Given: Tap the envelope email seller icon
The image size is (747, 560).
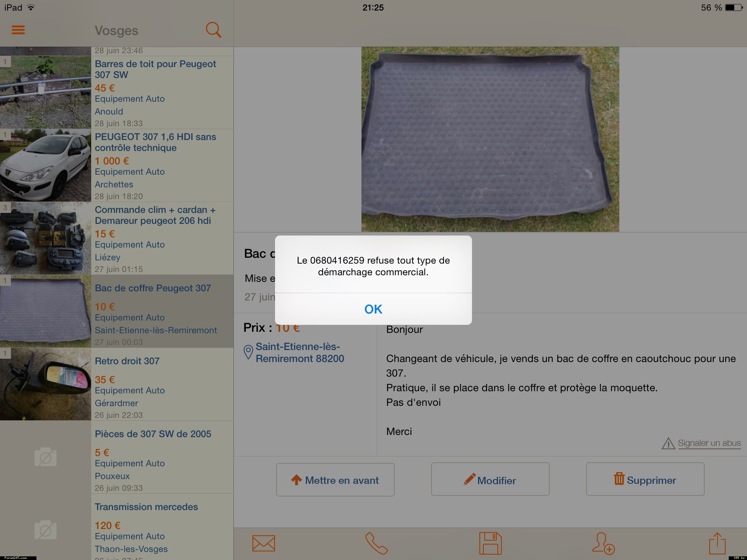Looking at the screenshot, I should click(263, 543).
